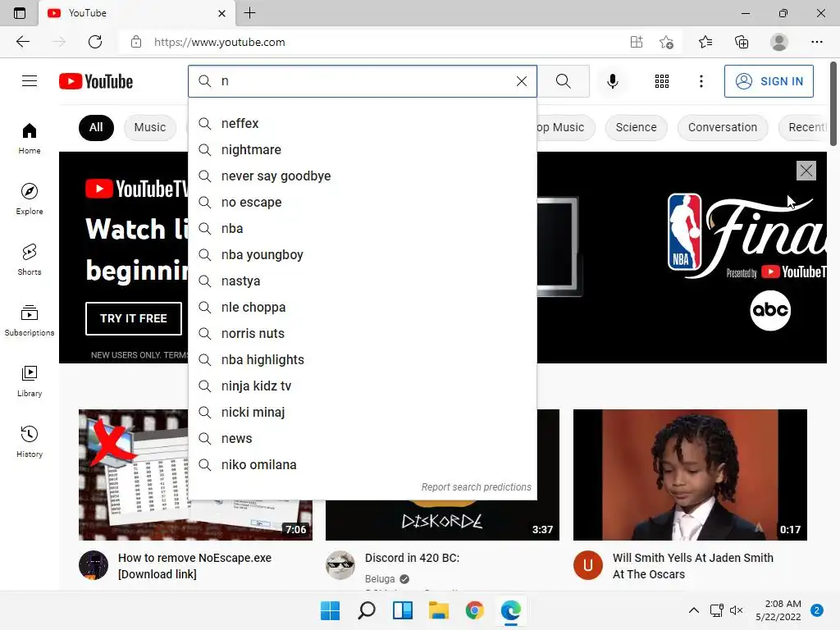The width and height of the screenshot is (840, 630).
Task: Refresh the page in Edge
Action: coord(95,42)
